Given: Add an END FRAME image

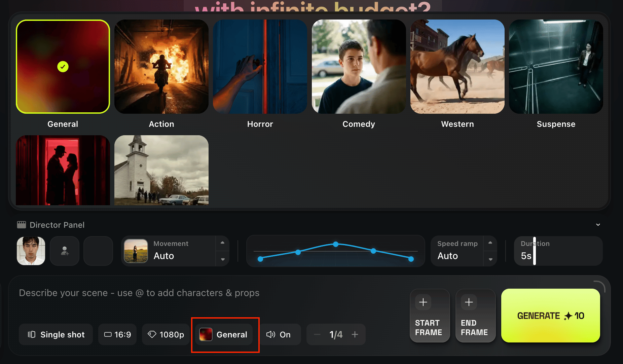Looking at the screenshot, I should pos(476,316).
